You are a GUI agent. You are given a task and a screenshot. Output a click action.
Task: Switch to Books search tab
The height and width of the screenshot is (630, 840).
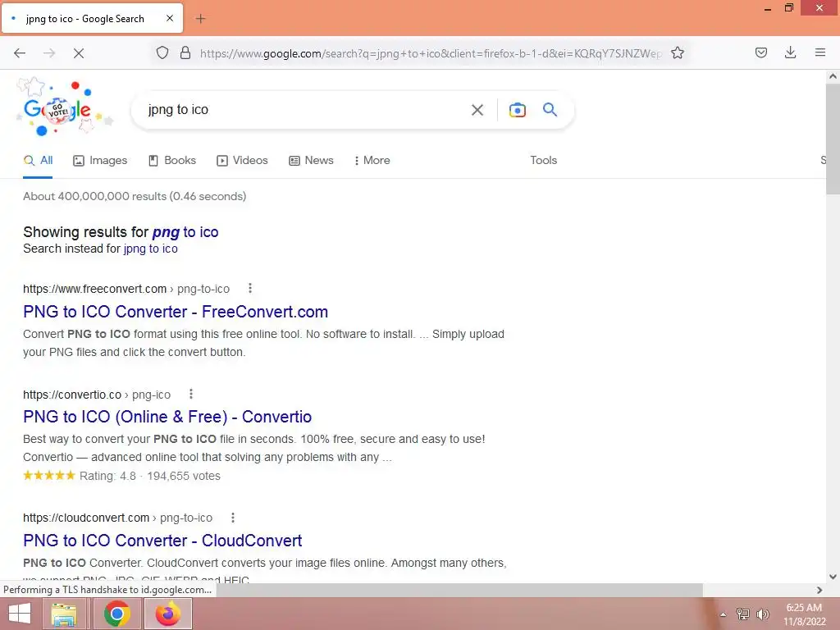(172, 160)
